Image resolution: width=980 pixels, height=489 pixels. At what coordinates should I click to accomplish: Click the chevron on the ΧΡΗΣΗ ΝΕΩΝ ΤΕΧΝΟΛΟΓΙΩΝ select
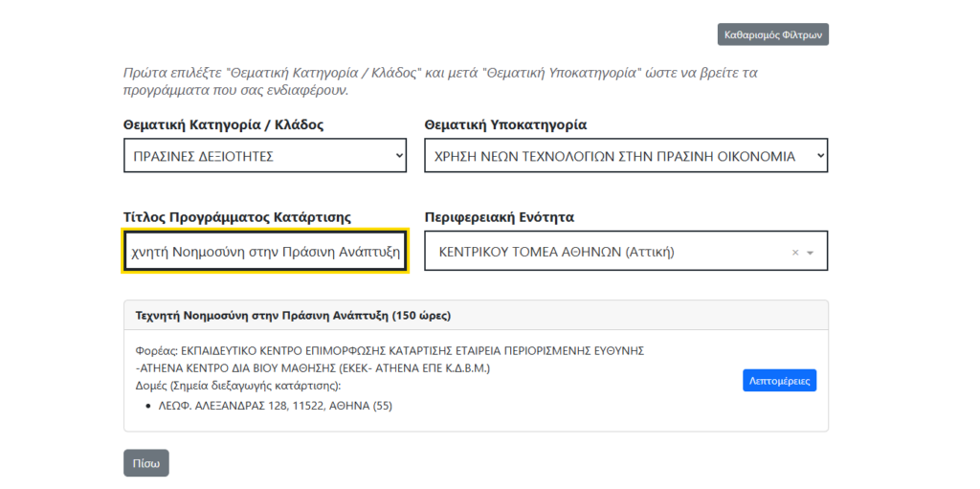[818, 156]
